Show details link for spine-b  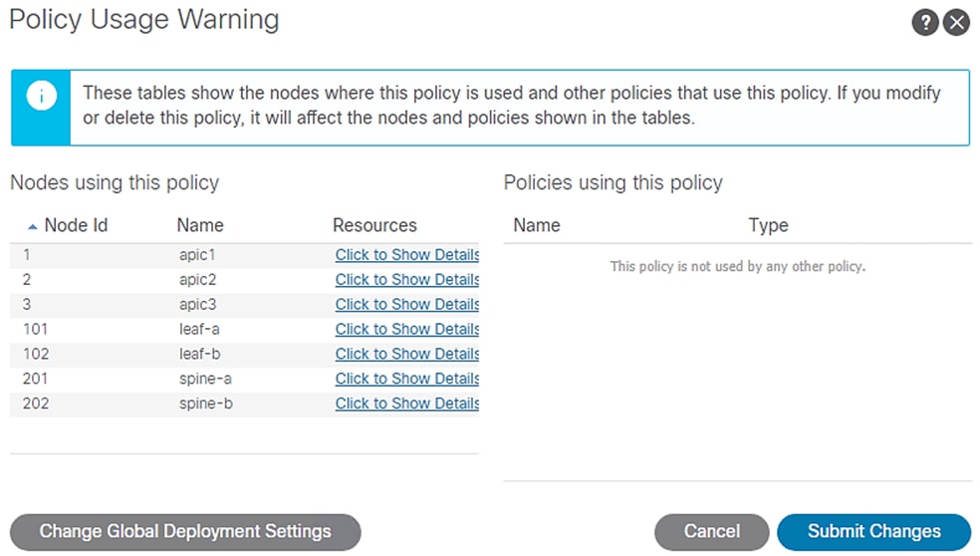[406, 404]
